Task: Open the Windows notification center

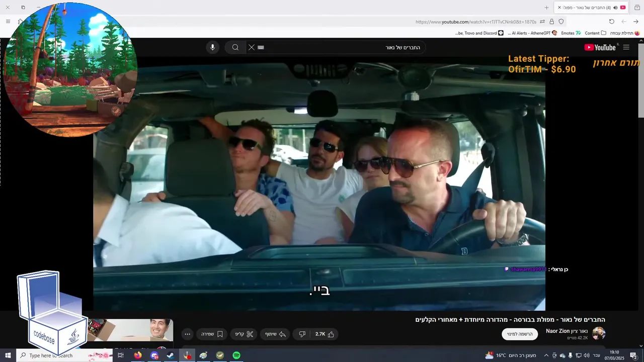Action: [x=633, y=355]
